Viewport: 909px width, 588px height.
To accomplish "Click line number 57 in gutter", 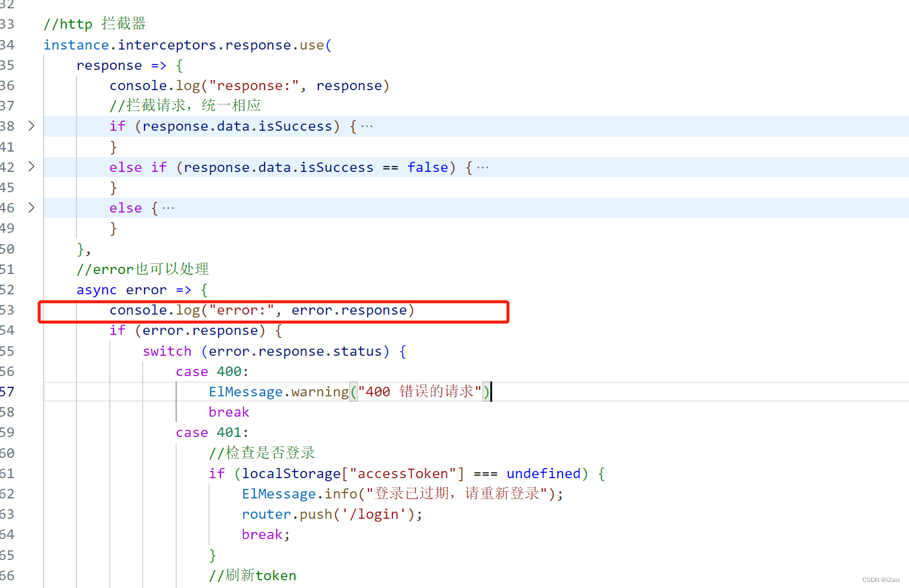I will 7,392.
